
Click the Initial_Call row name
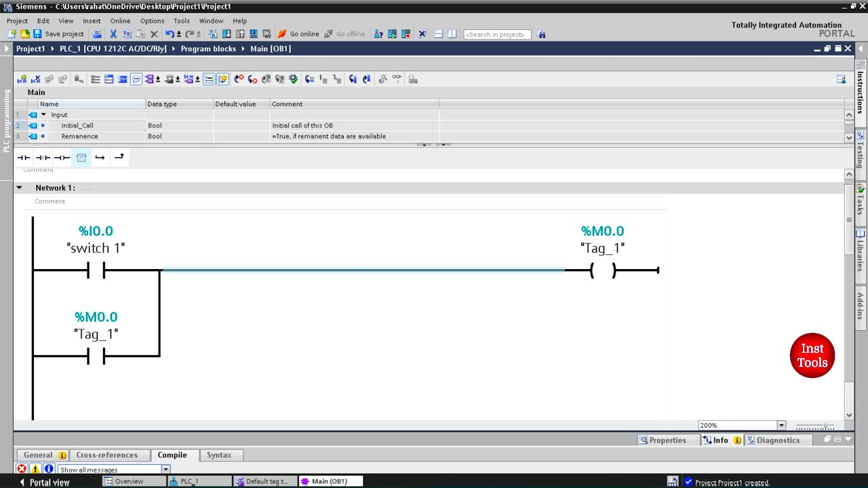pos(77,125)
